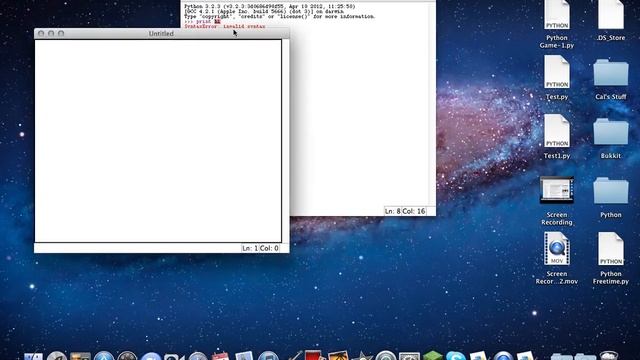Open the green cube app in Dock
The image size is (640, 360).
433,356
